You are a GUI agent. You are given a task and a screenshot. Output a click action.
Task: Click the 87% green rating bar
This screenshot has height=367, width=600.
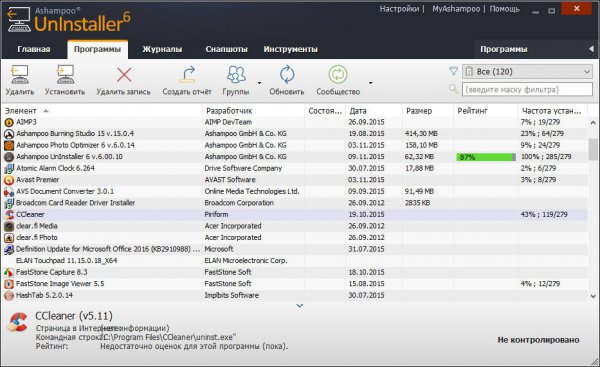tap(486, 157)
